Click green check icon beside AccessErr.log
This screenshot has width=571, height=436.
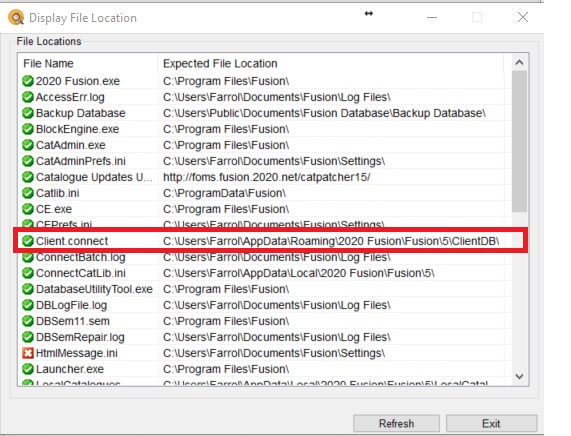coord(28,97)
